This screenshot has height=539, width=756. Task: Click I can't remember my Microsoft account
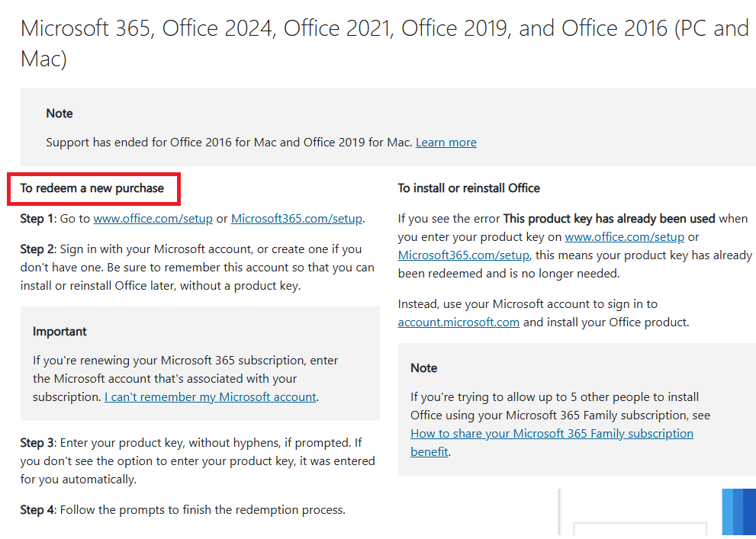tap(211, 396)
